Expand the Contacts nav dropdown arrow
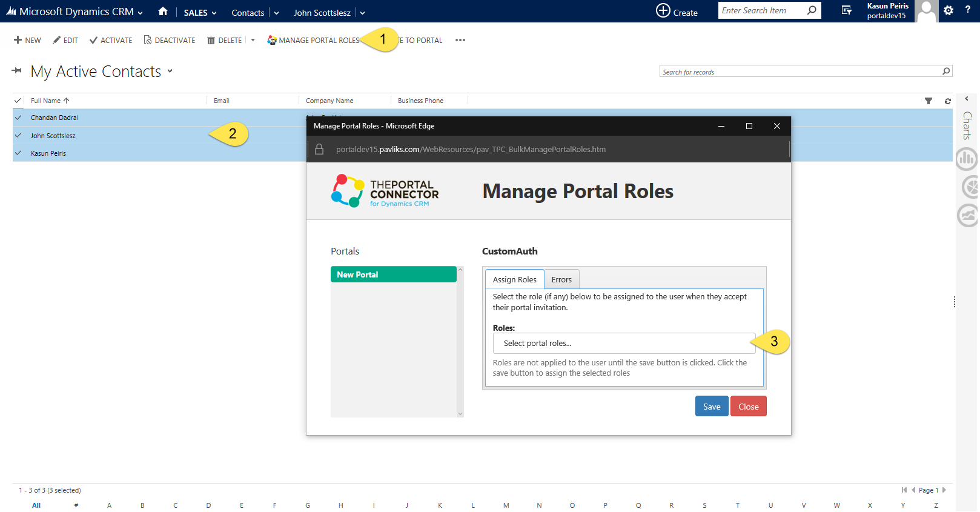980x512 pixels. pos(276,13)
